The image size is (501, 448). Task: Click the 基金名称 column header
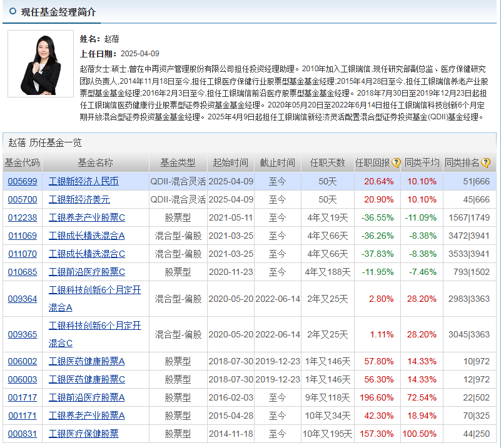95,162
